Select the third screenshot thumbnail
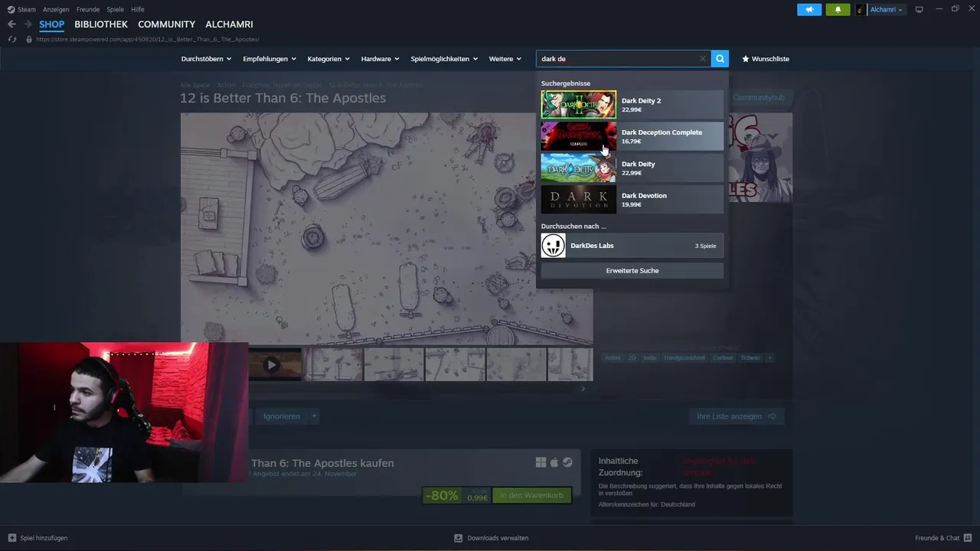This screenshot has width=980, height=551. pyautogui.click(x=455, y=365)
